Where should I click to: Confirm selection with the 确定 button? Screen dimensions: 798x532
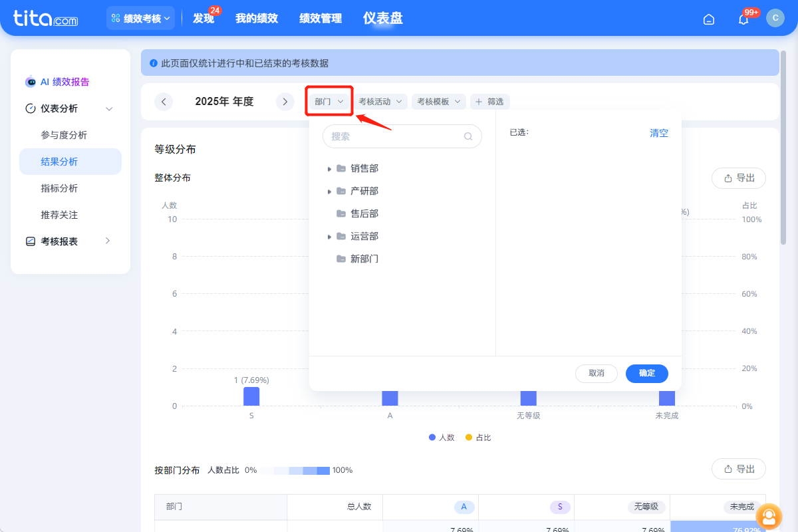coord(646,373)
